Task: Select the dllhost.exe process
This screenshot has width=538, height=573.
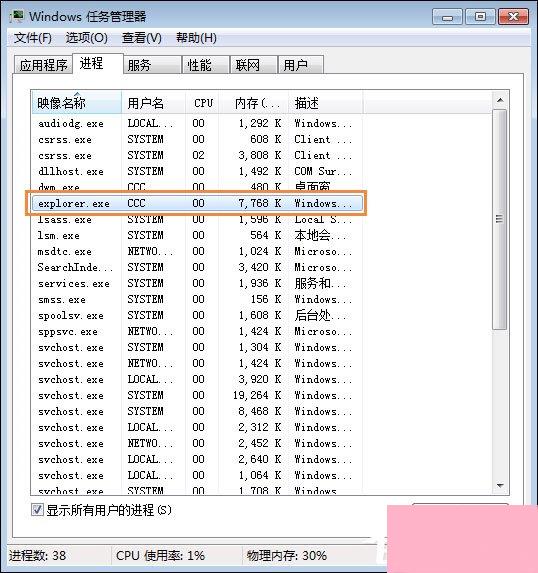Action: (197, 171)
